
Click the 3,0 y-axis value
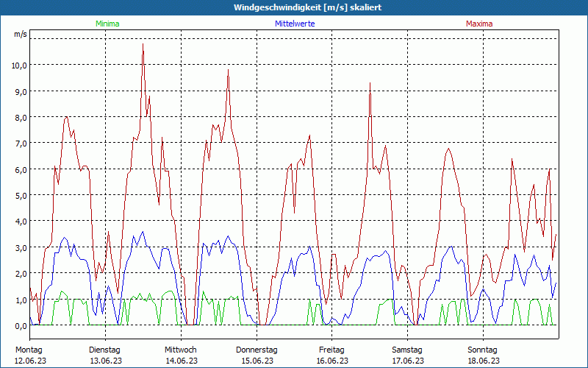[x=21, y=247]
